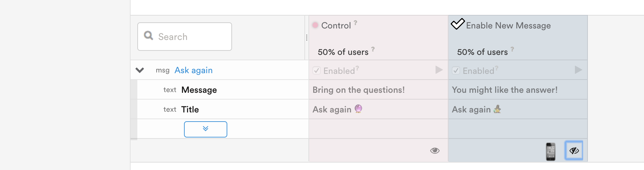Image resolution: width=644 pixels, height=170 pixels.
Task: Select the Enable New Message variant header
Action: 508,26
